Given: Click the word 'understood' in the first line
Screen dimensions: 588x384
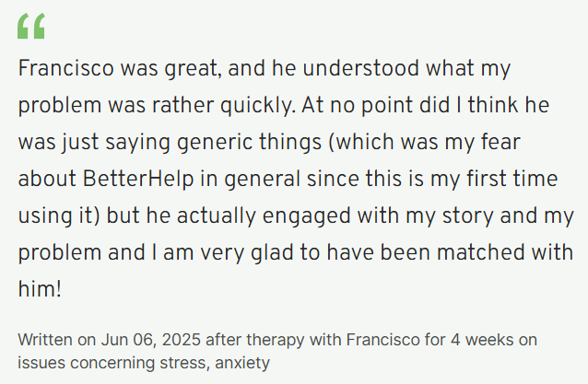Looking at the screenshot, I should point(360,68).
